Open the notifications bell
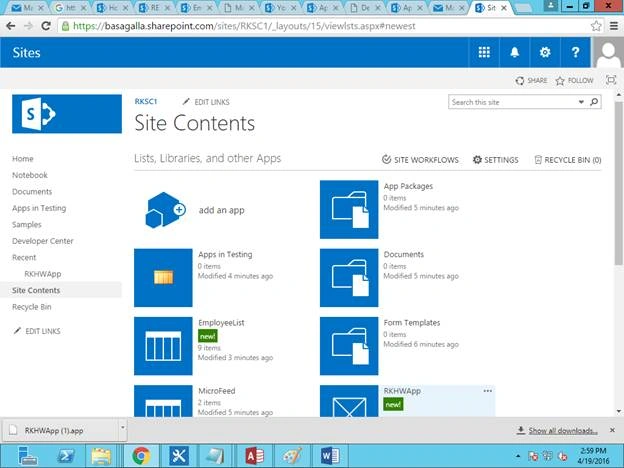624x468 pixels. click(515, 52)
